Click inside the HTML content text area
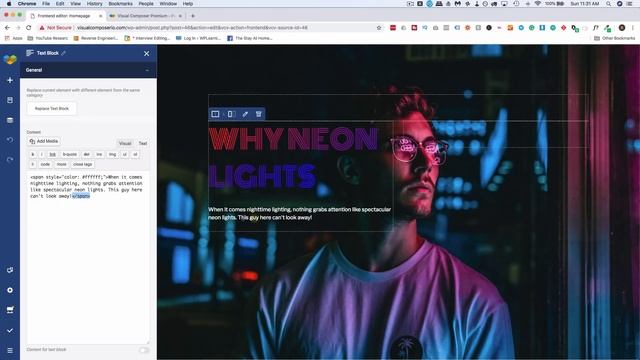The image size is (640, 360). pyautogui.click(x=88, y=257)
